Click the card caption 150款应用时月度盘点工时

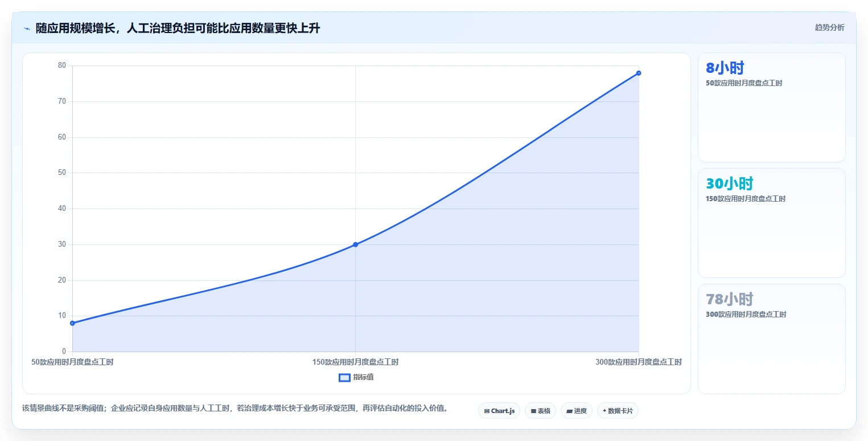[x=746, y=199]
